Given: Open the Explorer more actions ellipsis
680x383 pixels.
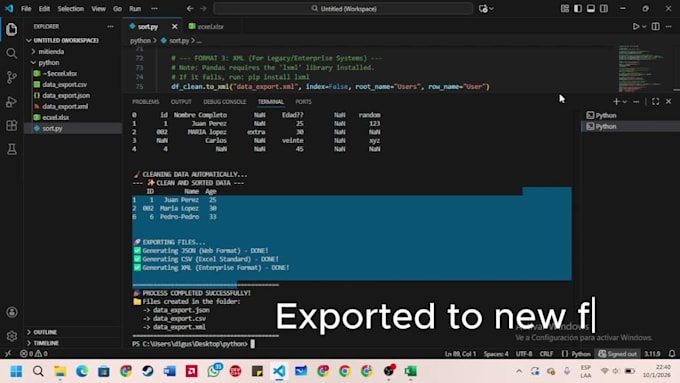Looking at the screenshot, I should point(111,26).
